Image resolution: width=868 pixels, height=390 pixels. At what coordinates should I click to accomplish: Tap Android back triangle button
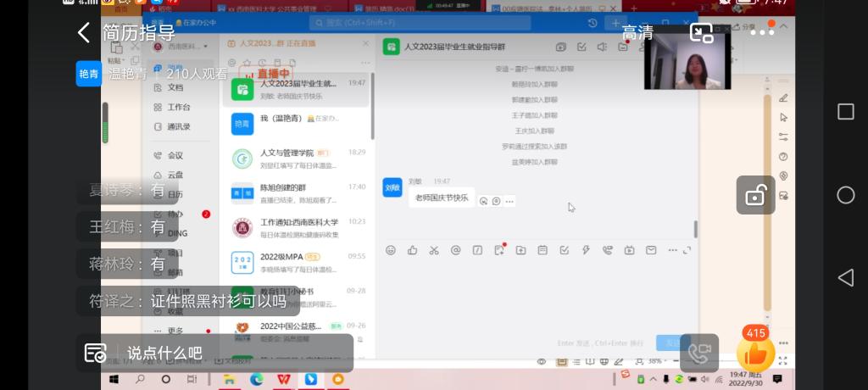pos(845,277)
